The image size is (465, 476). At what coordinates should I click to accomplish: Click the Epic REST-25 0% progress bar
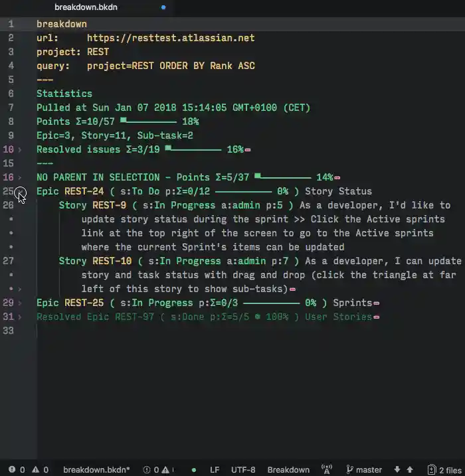pyautogui.click(x=271, y=303)
